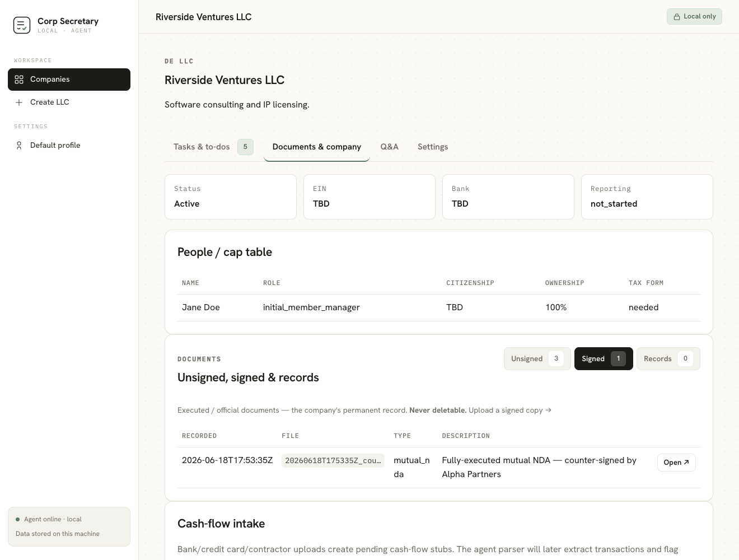Open the Companies workspace page

coord(69,80)
